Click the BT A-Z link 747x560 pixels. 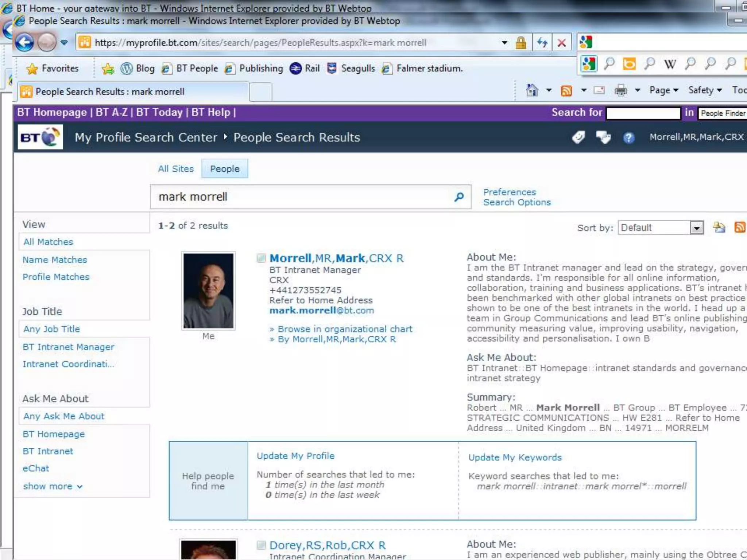tap(112, 112)
